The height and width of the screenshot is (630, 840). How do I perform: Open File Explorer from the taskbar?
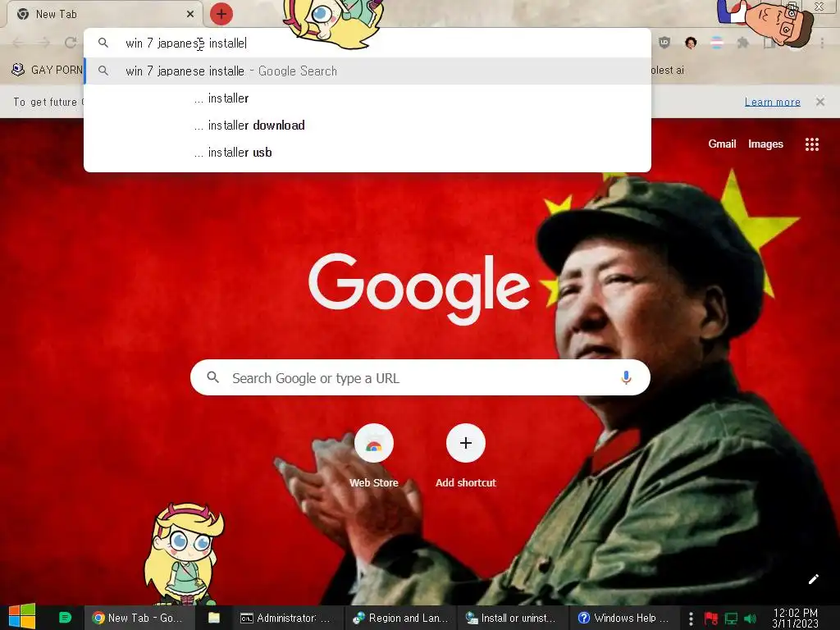pos(214,618)
